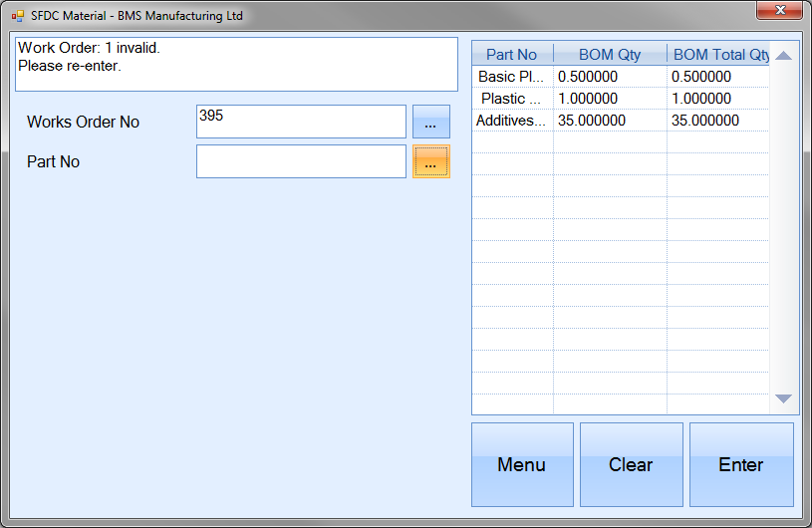Open the Part No lookup button
The height and width of the screenshot is (528, 812).
coord(430,161)
